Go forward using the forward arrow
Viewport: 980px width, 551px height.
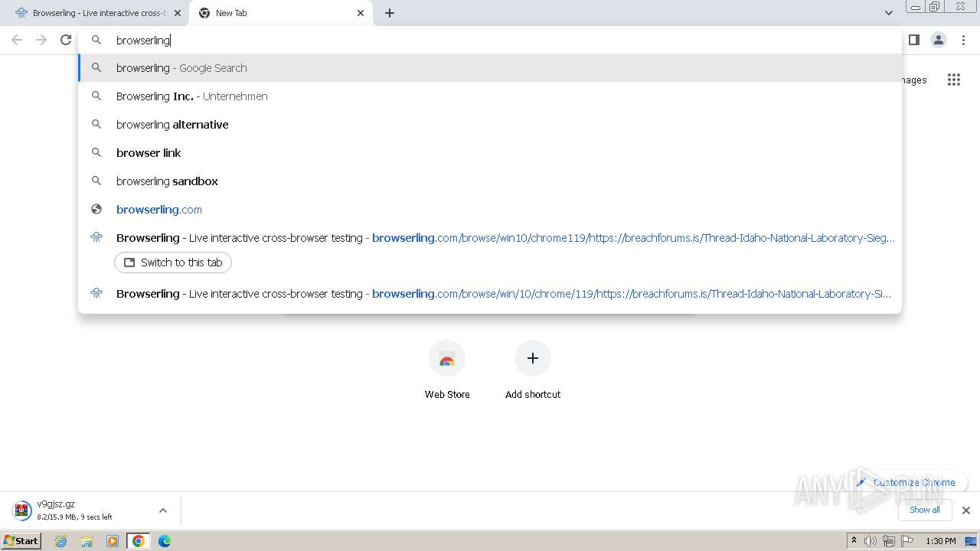tap(41, 40)
